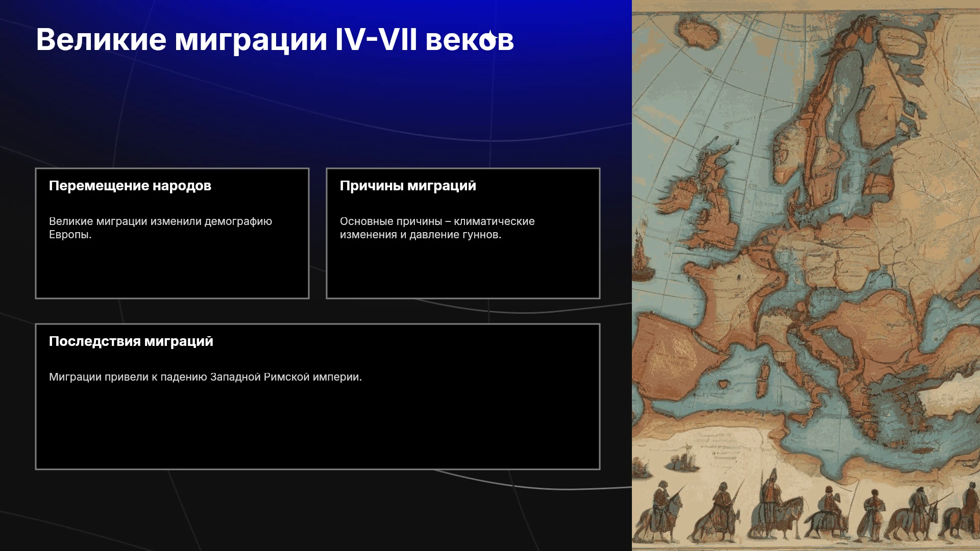Click empty area of 'Последствия миграций' card
The width and height of the screenshot is (980, 551).
click(x=317, y=429)
